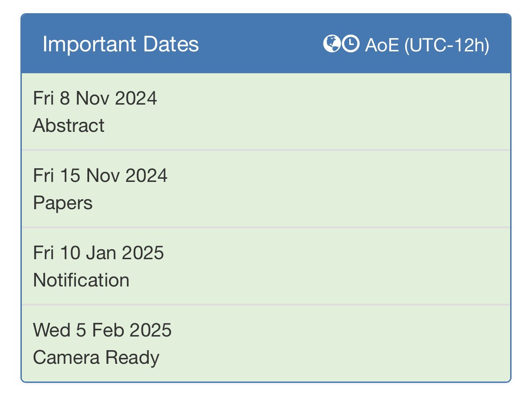Click the Jan month in Notification row
This screenshot has width=532, height=397.
(101, 253)
